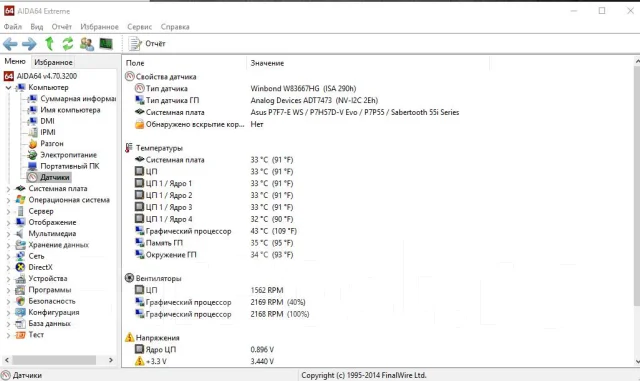This screenshot has width=640, height=381.
Task: Select the Тип датчика row
Action: (378, 89)
